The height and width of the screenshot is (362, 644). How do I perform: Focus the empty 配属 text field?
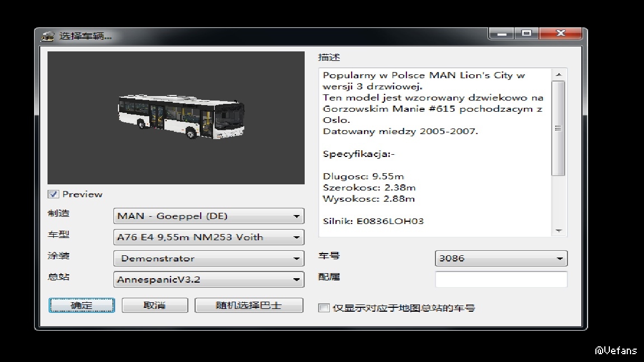tap(501, 279)
